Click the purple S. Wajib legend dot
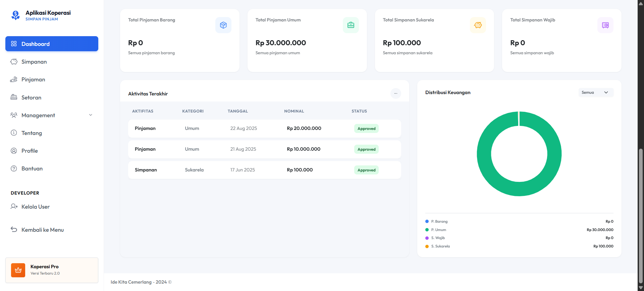 (427, 238)
